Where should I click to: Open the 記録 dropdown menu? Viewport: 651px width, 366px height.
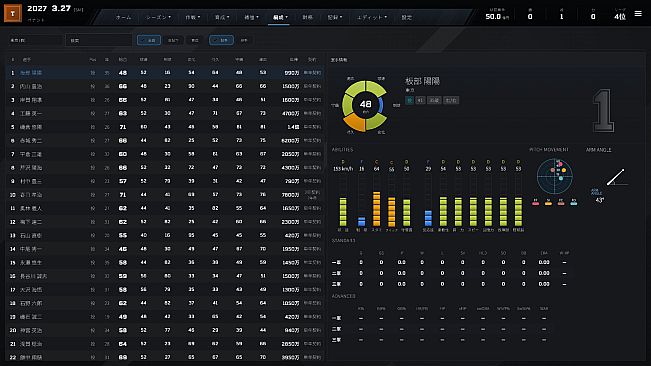click(x=335, y=17)
